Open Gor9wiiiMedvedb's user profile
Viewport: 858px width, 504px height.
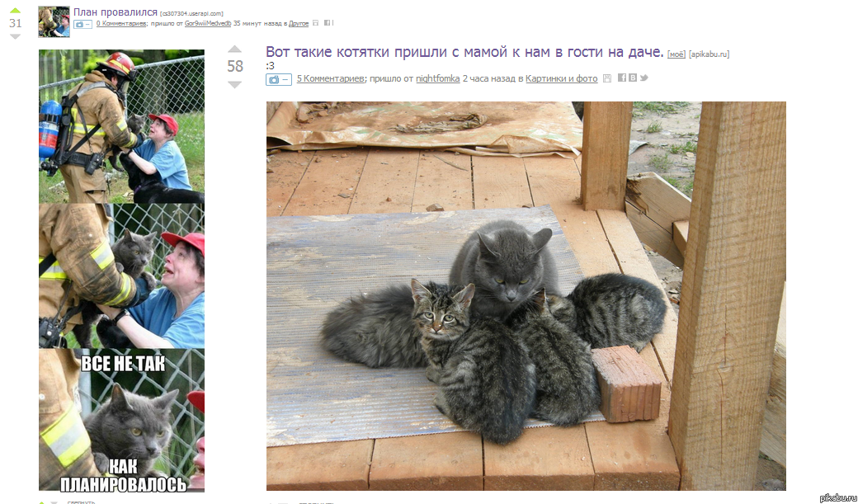[208, 24]
